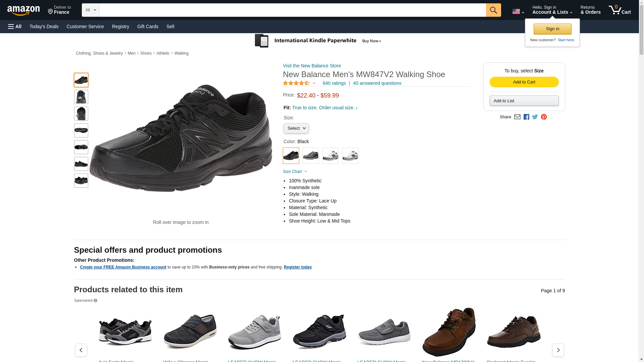Open the Size select dropdown
644x362 pixels.
click(x=296, y=128)
